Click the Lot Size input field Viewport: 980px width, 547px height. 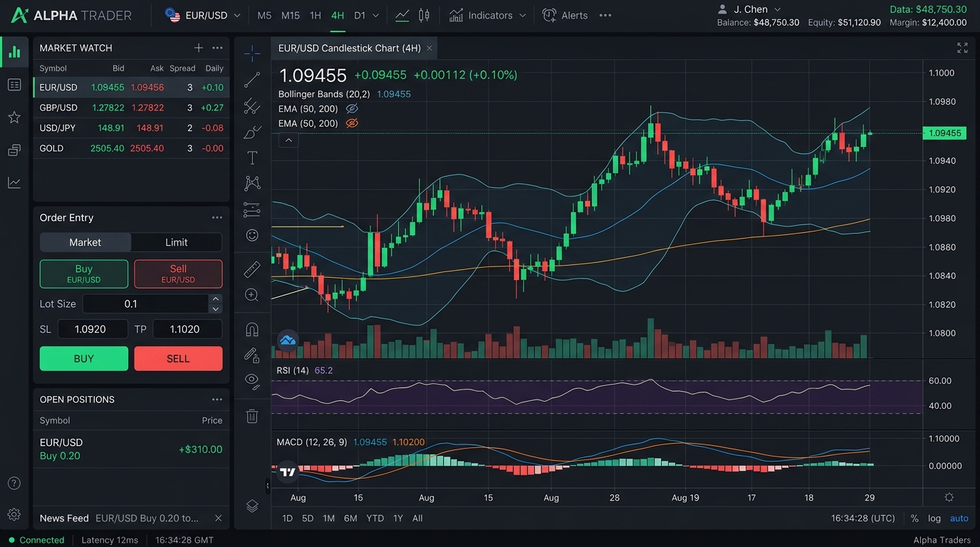click(146, 304)
